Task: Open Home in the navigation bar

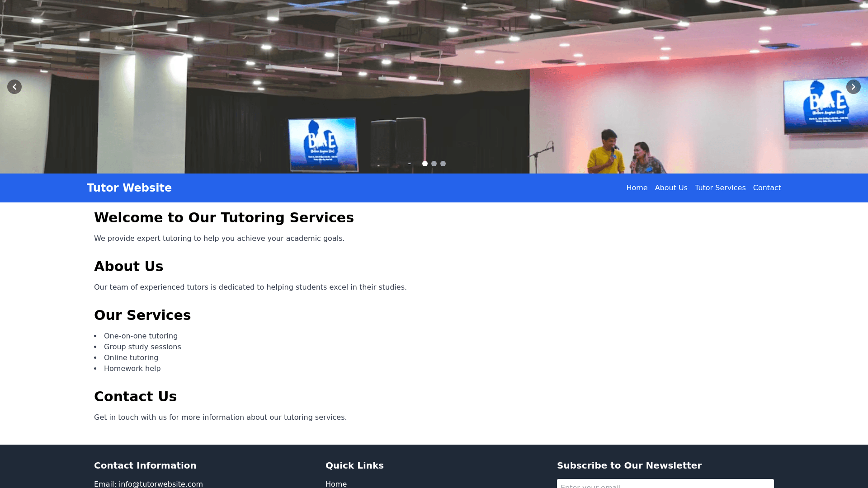Action: click(637, 188)
